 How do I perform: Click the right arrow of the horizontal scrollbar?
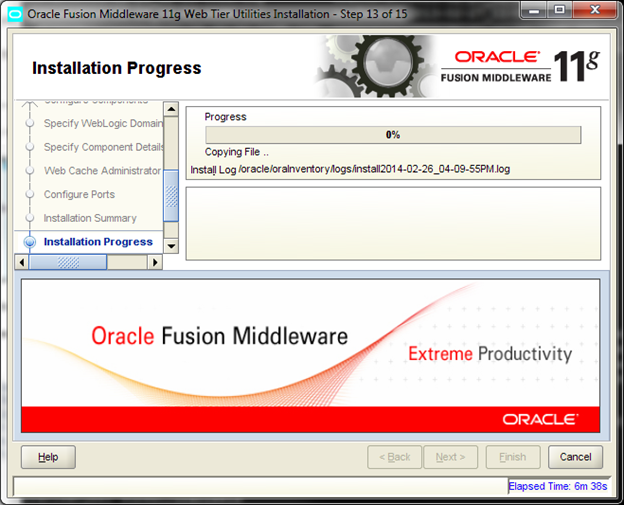pyautogui.click(x=154, y=262)
